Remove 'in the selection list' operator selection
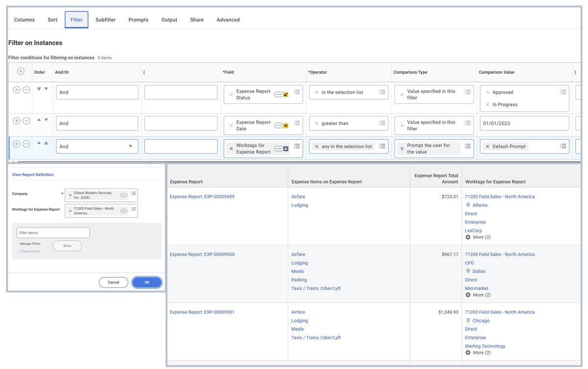 pos(317,92)
